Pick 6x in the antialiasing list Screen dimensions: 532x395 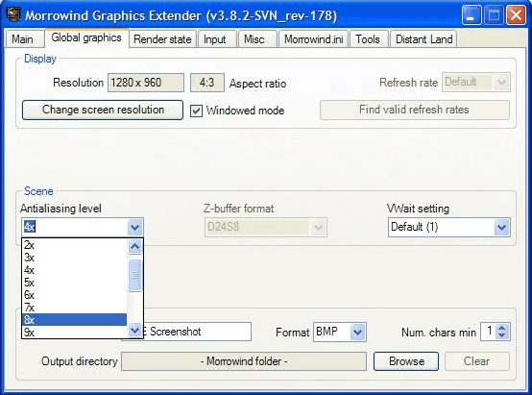click(74, 295)
